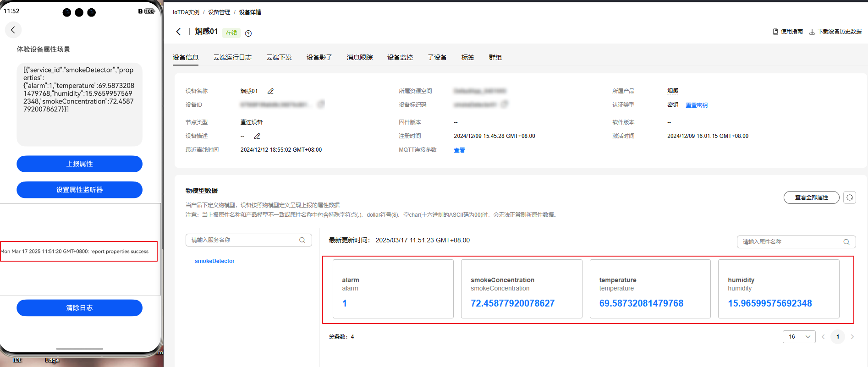Go to the previous page of properties

click(x=823, y=337)
